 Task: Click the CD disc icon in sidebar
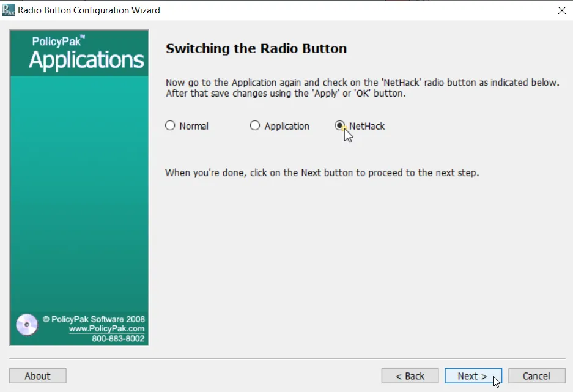tap(27, 324)
